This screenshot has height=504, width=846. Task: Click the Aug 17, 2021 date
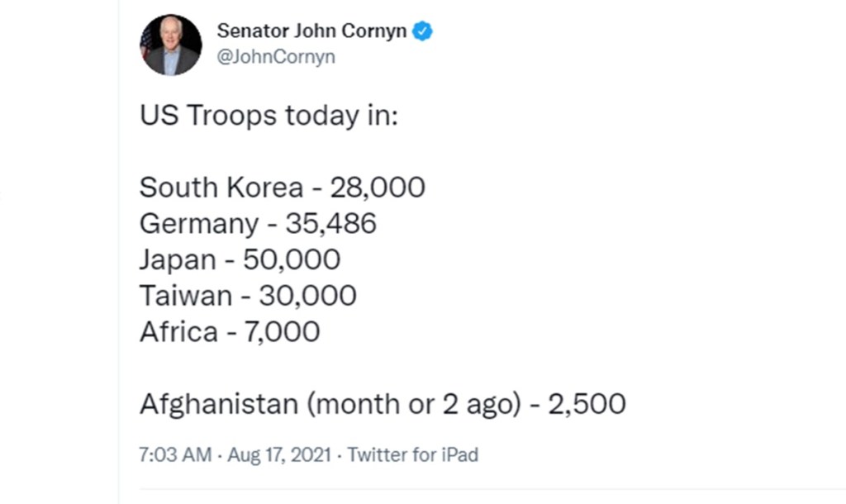pos(280,454)
